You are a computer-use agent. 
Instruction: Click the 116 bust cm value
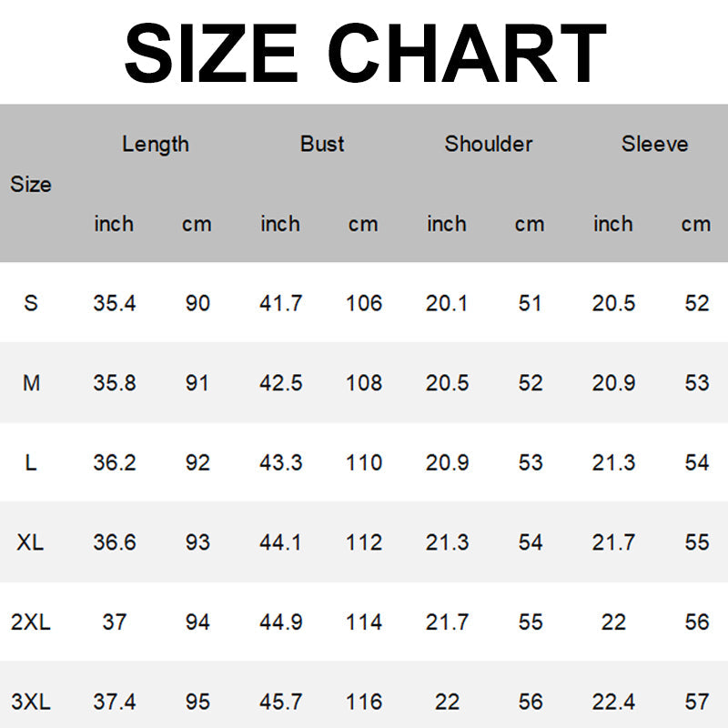(x=364, y=702)
